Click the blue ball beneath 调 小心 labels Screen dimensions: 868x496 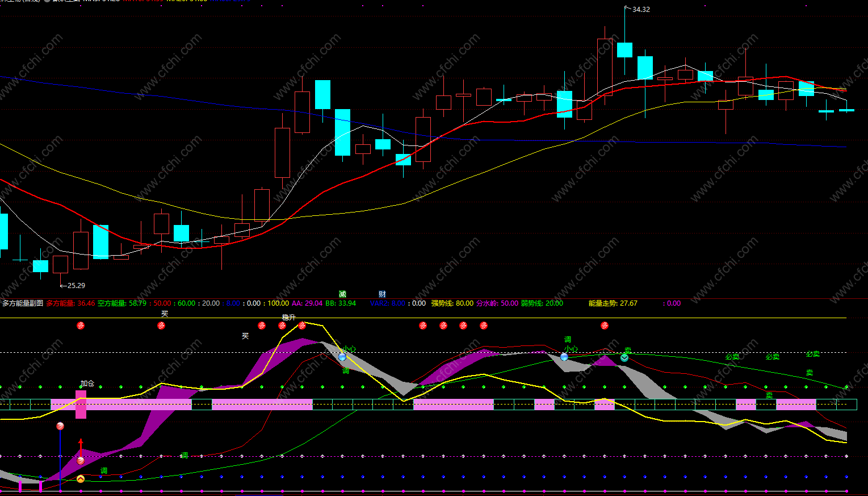pos(564,357)
